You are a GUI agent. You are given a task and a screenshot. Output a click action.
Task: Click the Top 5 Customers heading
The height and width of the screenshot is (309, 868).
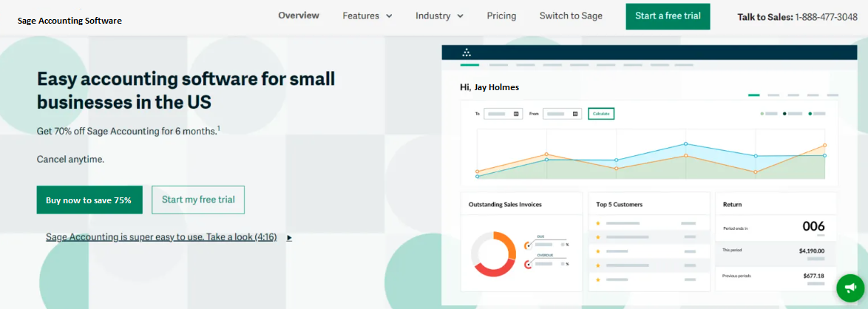[x=620, y=204]
